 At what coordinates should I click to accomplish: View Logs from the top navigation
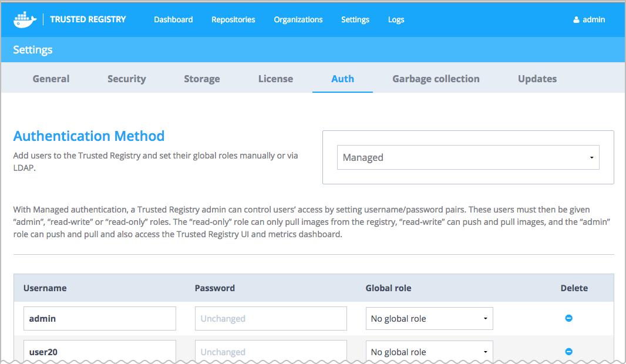pyautogui.click(x=396, y=19)
